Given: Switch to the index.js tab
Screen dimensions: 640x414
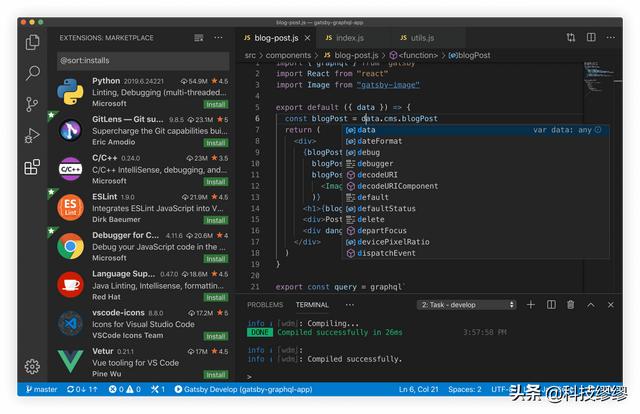Looking at the screenshot, I should pyautogui.click(x=351, y=37).
